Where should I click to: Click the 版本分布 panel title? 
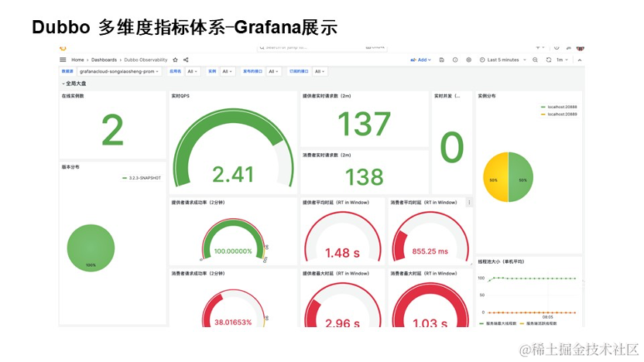[70, 167]
